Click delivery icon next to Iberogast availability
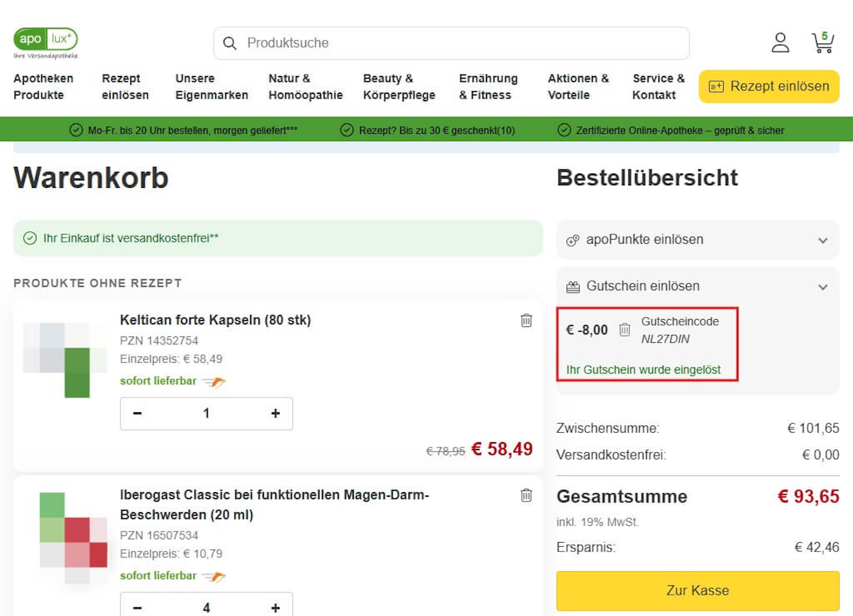 coord(214,576)
